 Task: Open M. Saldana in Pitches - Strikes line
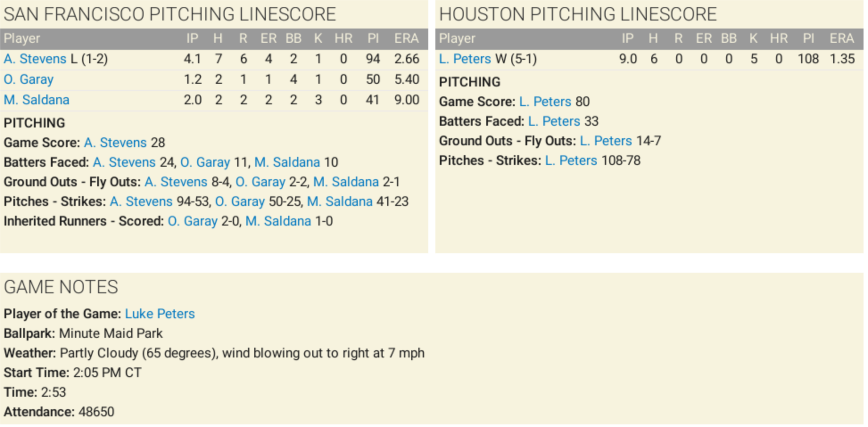[x=339, y=201]
